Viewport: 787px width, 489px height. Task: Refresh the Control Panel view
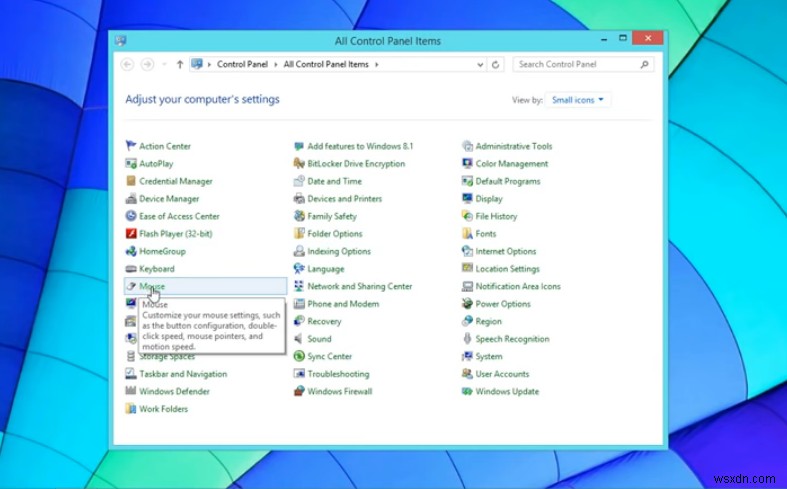tap(495, 64)
